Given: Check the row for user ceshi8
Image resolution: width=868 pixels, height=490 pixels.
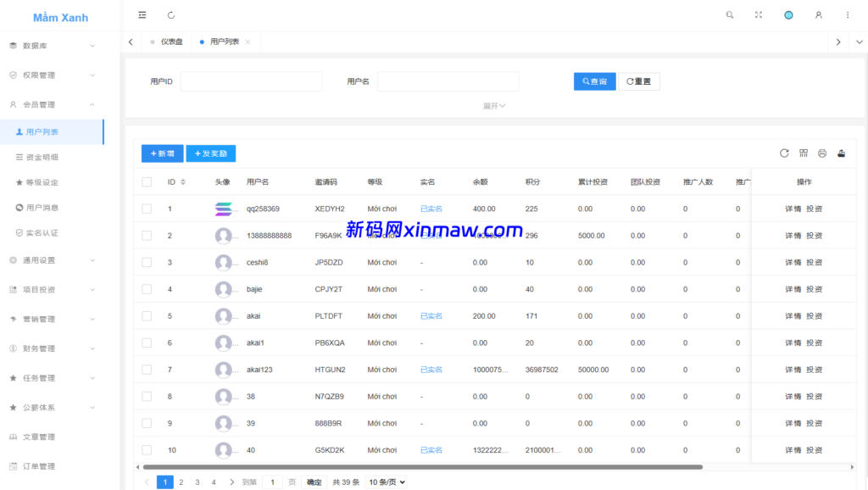Looking at the screenshot, I should (x=147, y=263).
